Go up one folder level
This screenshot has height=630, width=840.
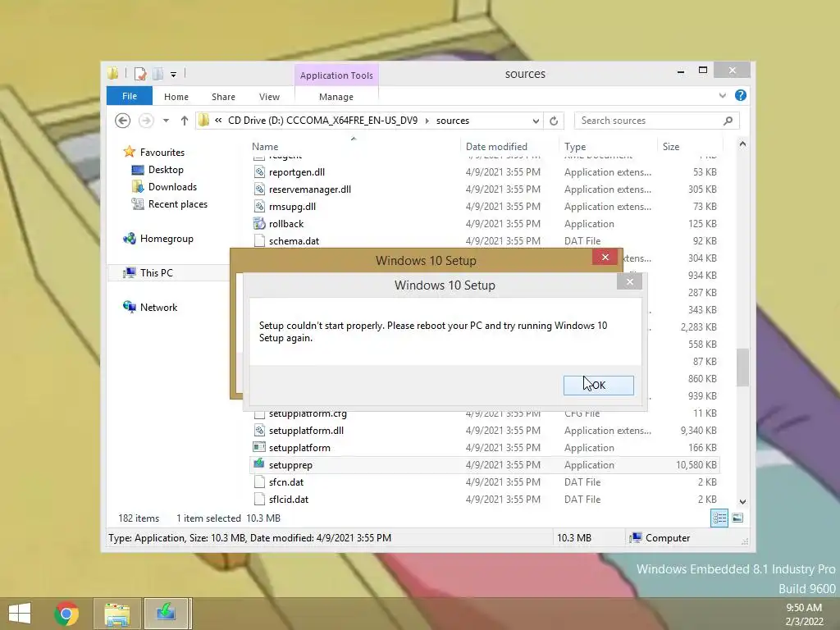click(185, 121)
